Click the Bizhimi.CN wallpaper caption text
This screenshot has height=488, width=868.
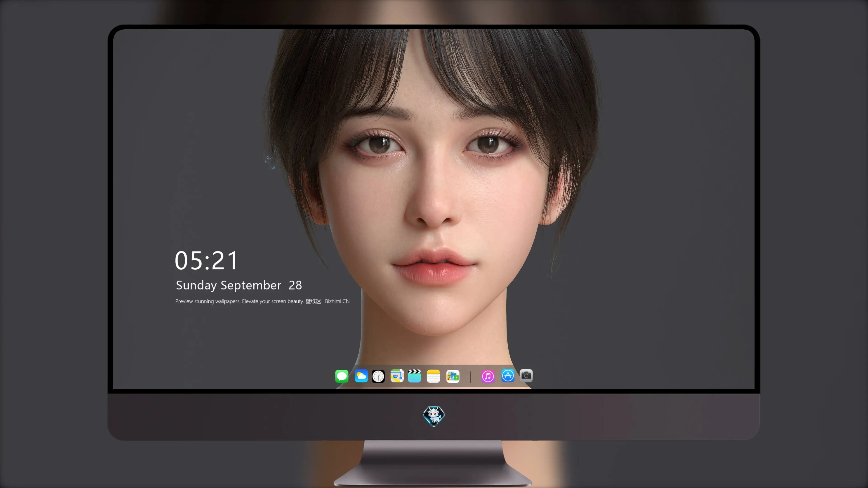[262, 301]
